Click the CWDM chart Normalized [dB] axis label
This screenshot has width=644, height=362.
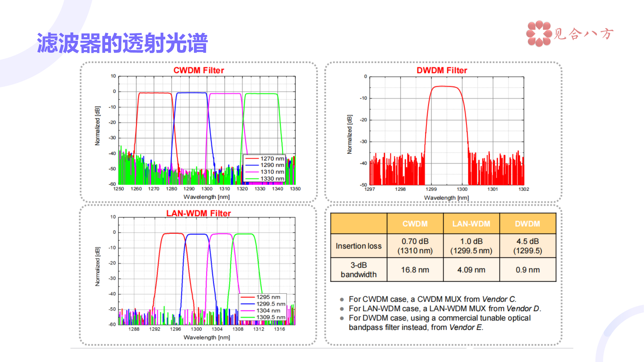coord(97,126)
